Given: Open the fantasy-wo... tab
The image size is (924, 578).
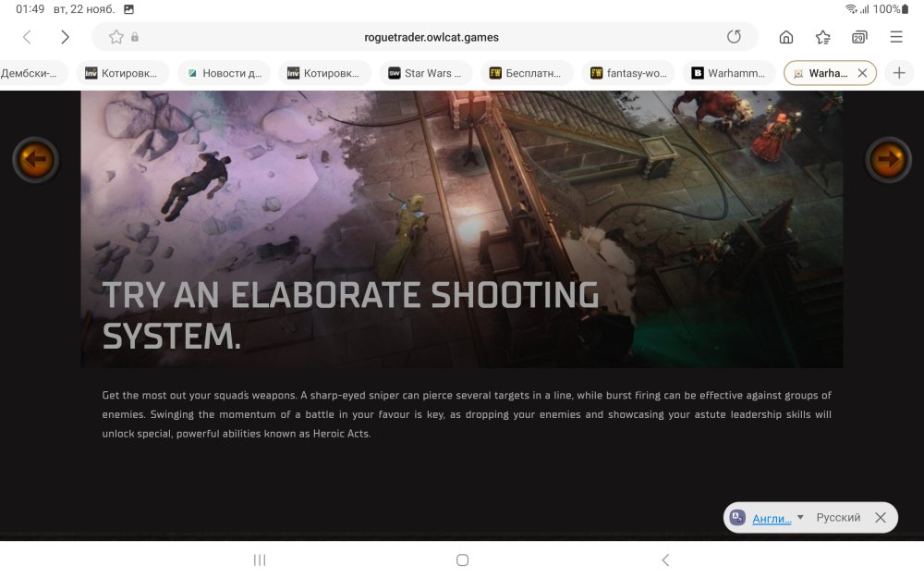Looking at the screenshot, I should [629, 72].
